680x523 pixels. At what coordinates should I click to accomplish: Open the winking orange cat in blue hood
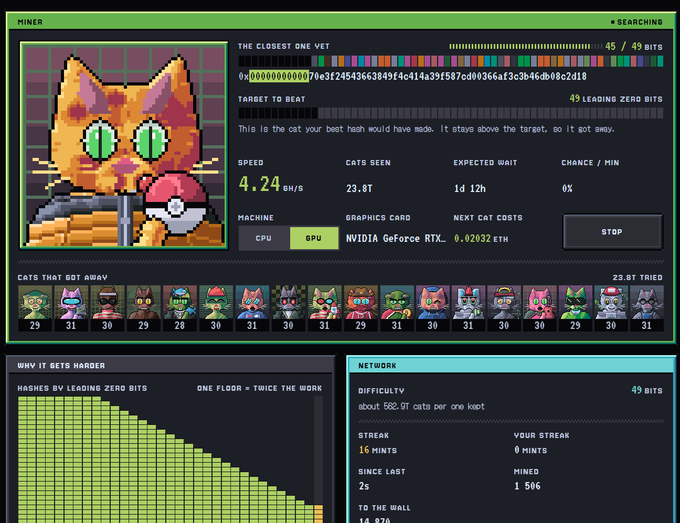pyautogui.click(x=432, y=308)
